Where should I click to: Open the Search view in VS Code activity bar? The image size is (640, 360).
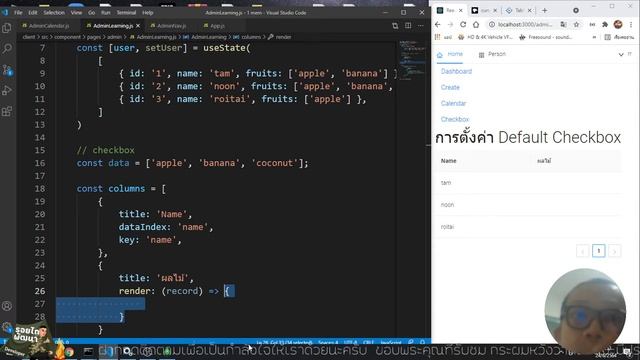[x=7, y=49]
